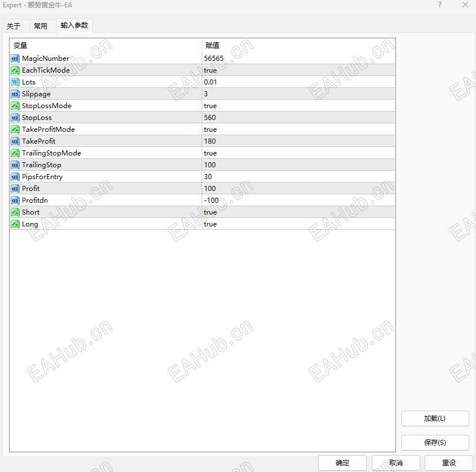Screen dimensions: 476x472
Task: Select the StopLossMode variable name
Action: tap(47, 106)
